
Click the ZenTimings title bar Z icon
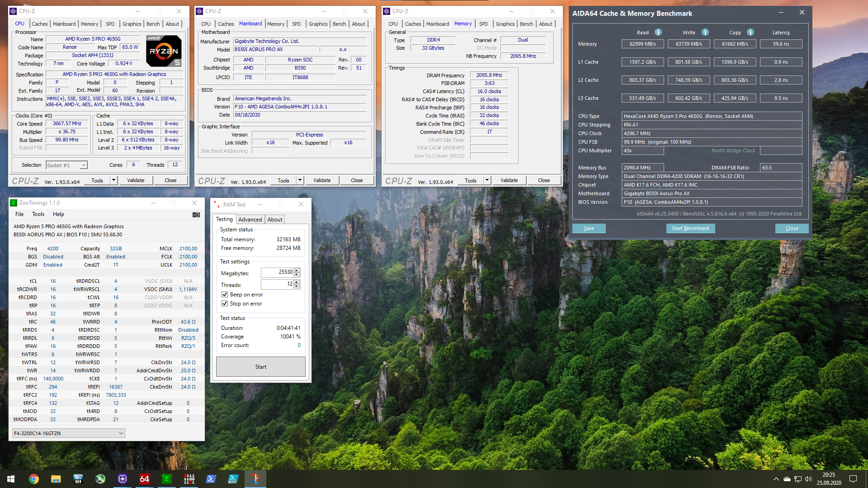14,203
